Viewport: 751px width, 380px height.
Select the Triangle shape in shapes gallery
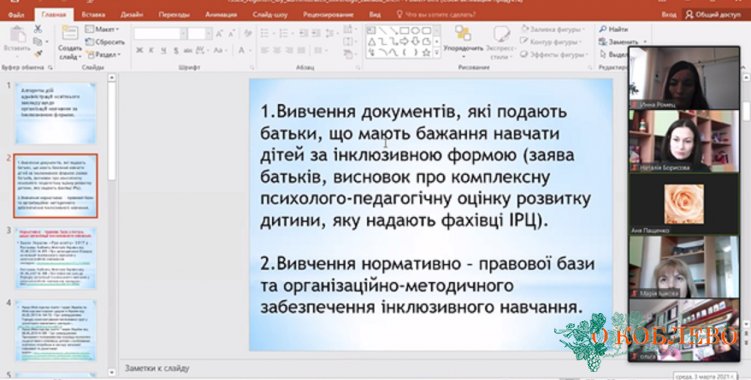pos(372,42)
